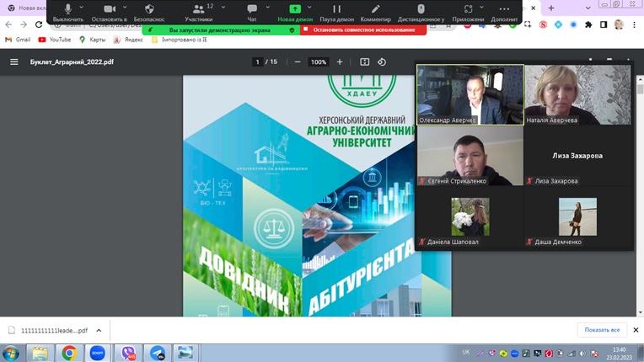Close the Chrome downloads bar
Image resolution: width=644 pixels, height=362 pixels.
pyautogui.click(x=636, y=330)
